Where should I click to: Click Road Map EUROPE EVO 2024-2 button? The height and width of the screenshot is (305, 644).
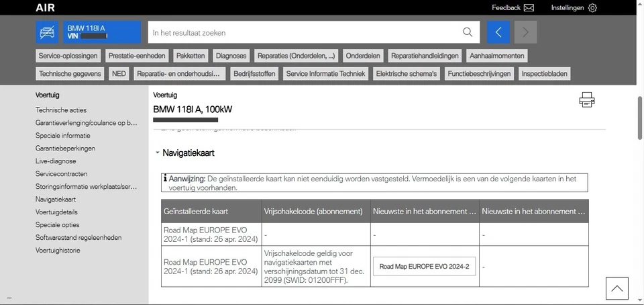(x=424, y=266)
